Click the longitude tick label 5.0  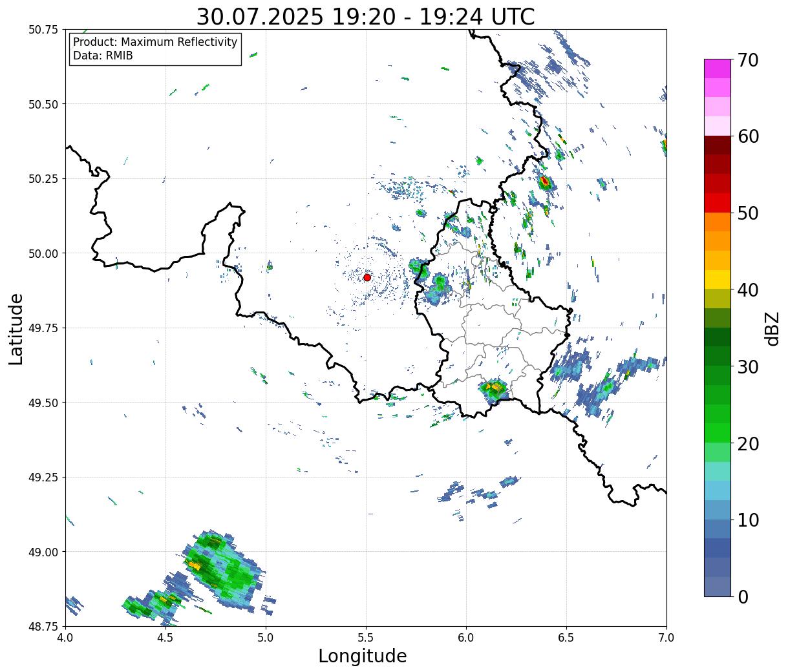266,638
